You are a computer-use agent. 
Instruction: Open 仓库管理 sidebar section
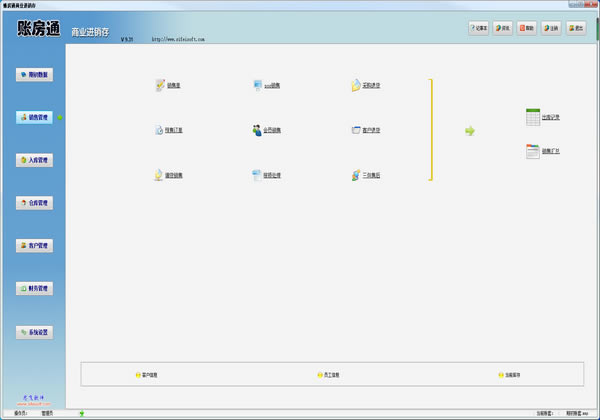coord(33,203)
